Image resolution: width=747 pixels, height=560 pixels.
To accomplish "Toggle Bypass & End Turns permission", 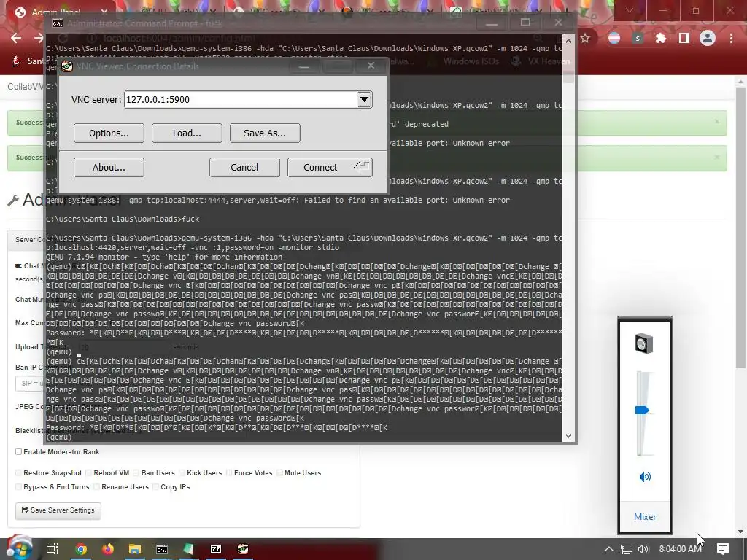I will click(18, 486).
